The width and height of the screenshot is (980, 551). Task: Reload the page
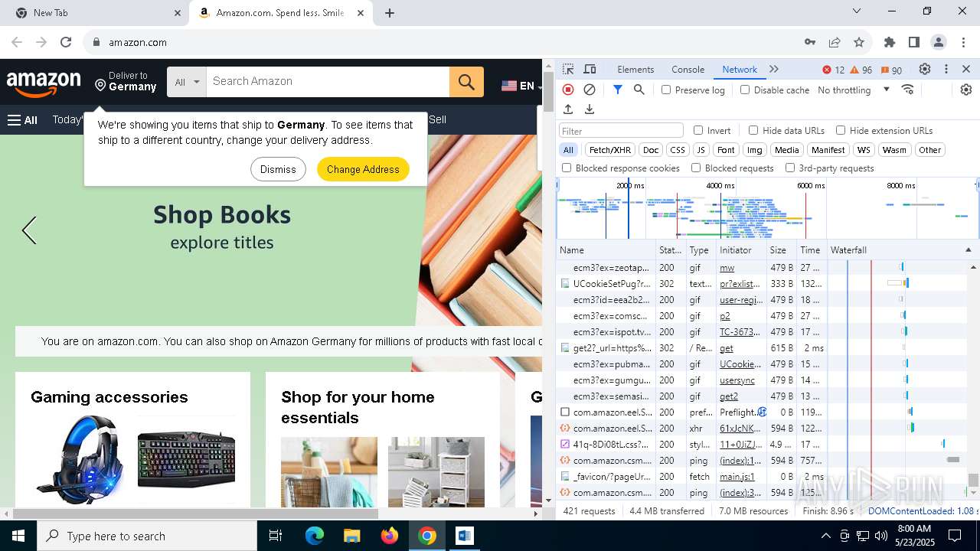click(66, 42)
